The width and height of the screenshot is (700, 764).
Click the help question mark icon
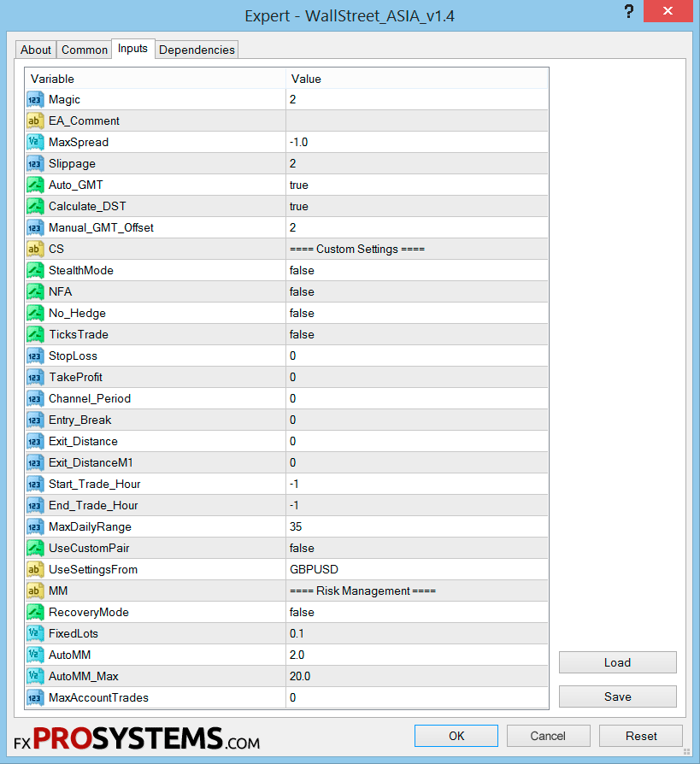[x=629, y=11]
